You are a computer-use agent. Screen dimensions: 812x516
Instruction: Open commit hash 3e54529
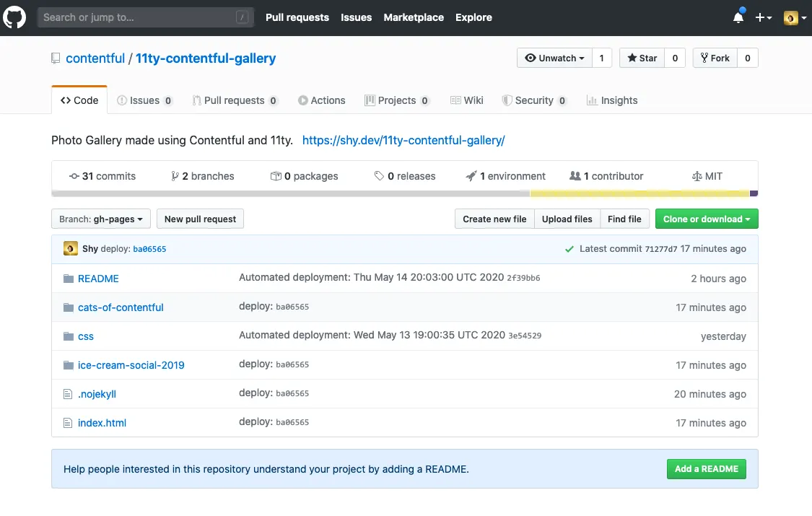525,336
